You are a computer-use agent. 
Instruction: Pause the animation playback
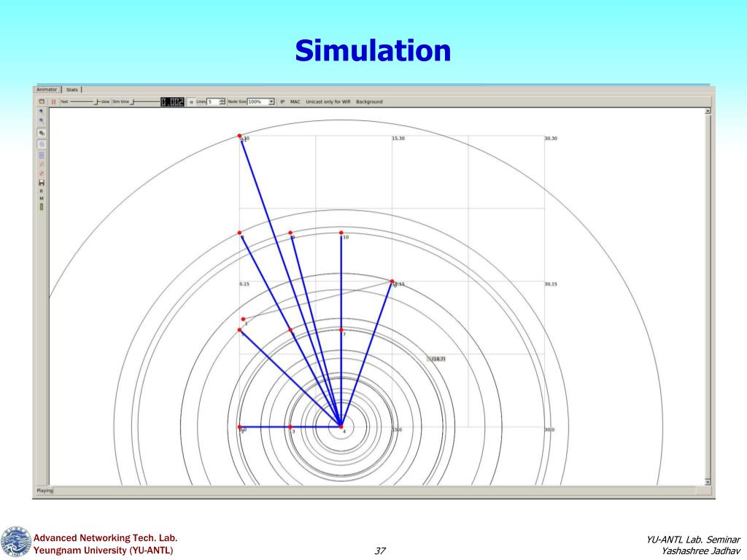(53, 101)
